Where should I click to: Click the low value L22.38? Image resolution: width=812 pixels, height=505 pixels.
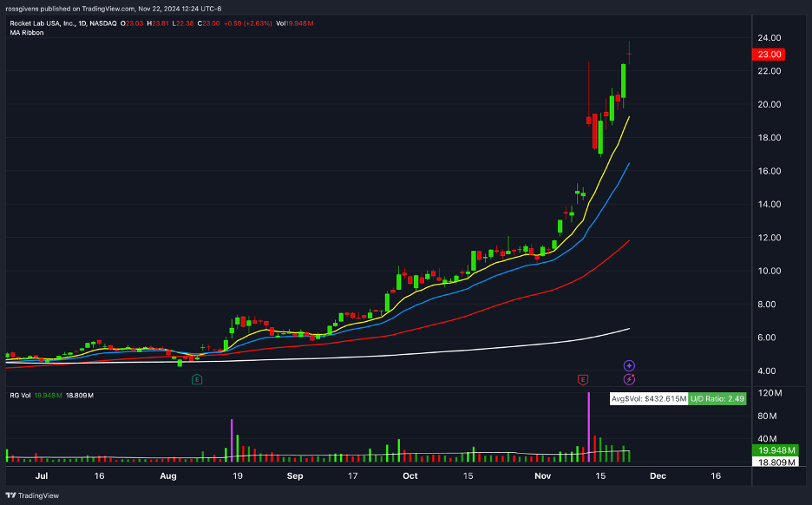183,23
